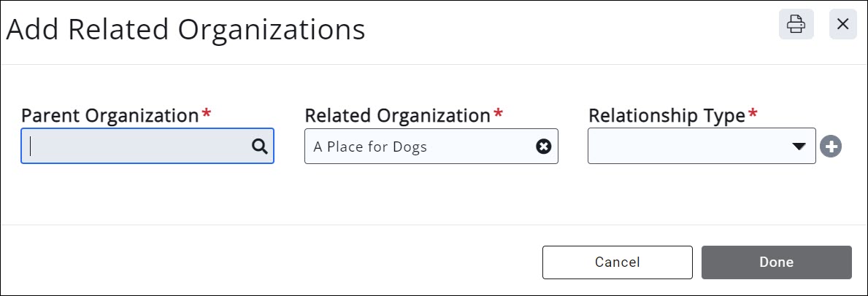Click the red asterisk beside Parent Organization
This screenshot has width=868, height=296.
[x=207, y=114]
